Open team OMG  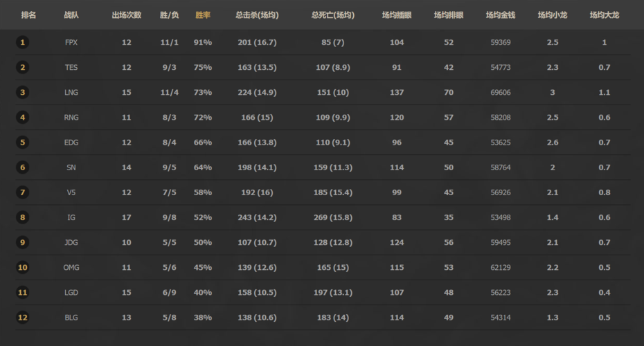click(71, 268)
